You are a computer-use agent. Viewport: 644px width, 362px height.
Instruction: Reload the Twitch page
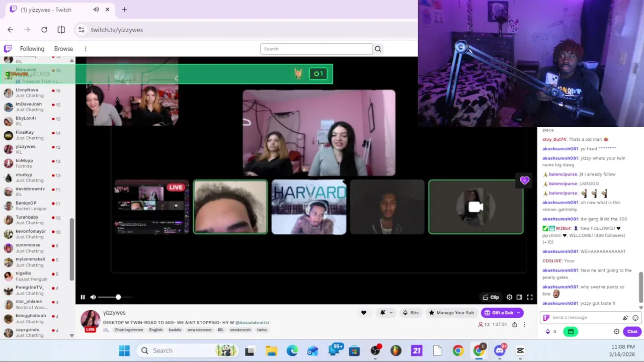coord(44,30)
